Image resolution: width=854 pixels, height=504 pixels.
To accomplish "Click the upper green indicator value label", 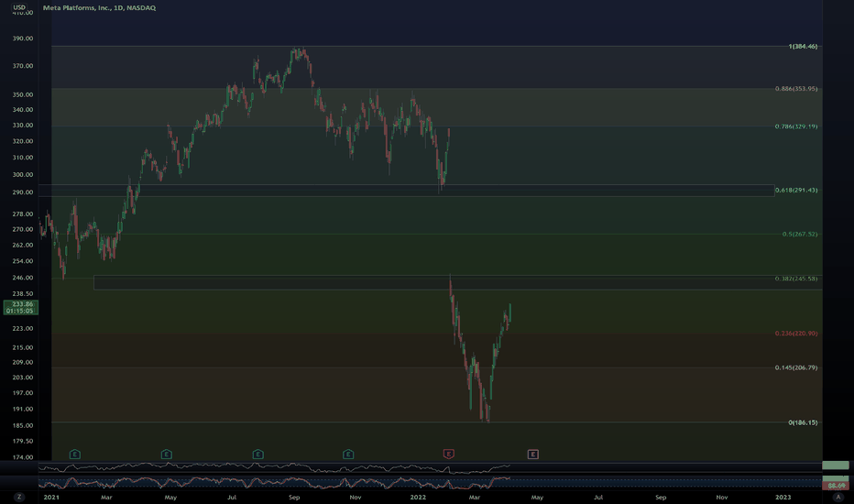I will point(836,465).
